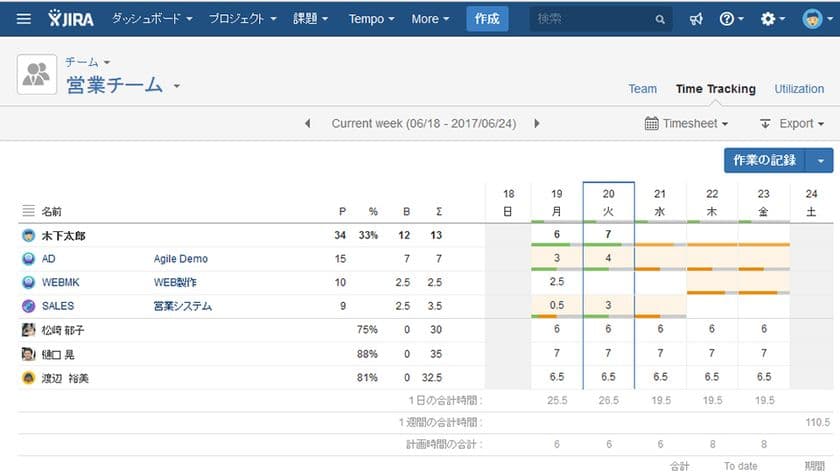840x473 pixels.
Task: Click the JIRA logo
Action: 71,19
